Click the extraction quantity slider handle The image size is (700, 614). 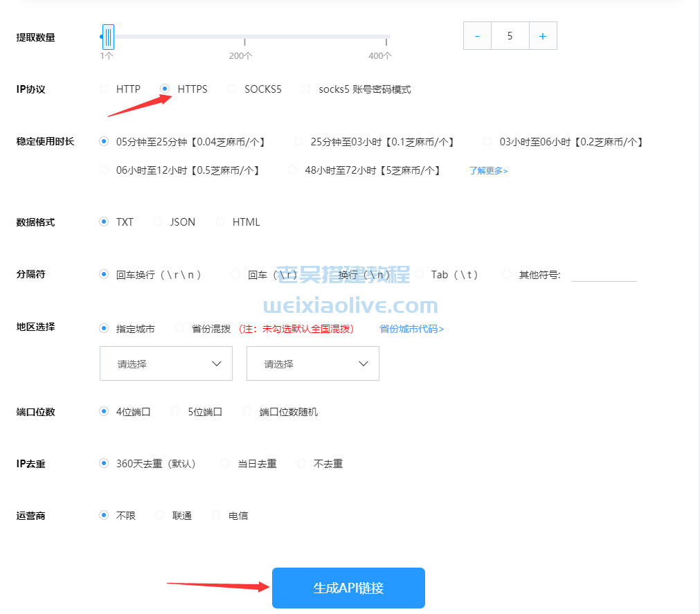tap(108, 35)
